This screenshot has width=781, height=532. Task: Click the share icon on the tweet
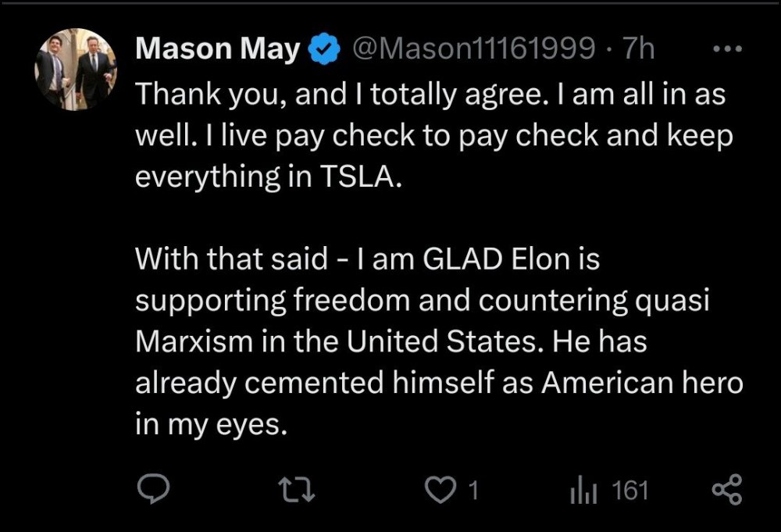click(x=728, y=490)
